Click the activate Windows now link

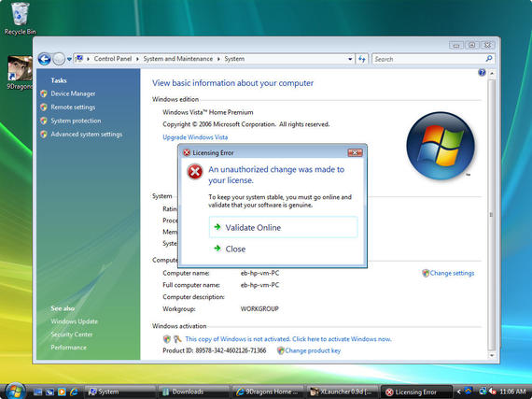(288, 339)
